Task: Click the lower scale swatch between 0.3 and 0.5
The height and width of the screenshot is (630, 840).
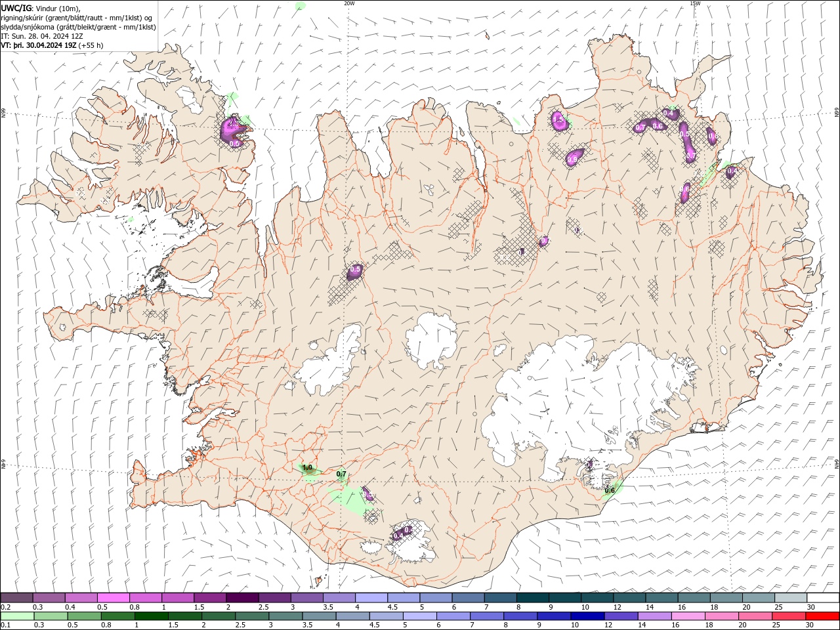Action: 51,616
